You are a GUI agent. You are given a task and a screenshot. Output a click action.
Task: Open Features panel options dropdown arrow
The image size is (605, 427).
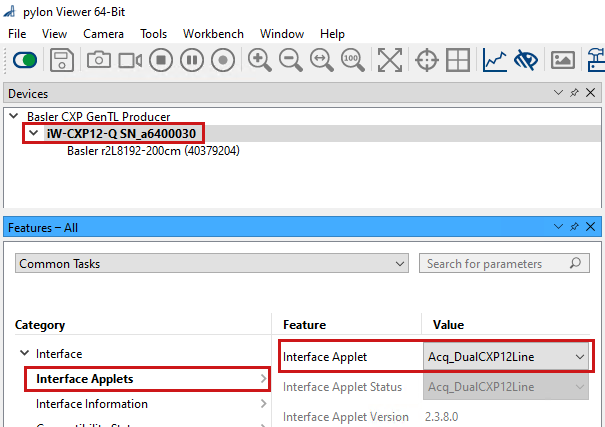pyautogui.click(x=558, y=226)
